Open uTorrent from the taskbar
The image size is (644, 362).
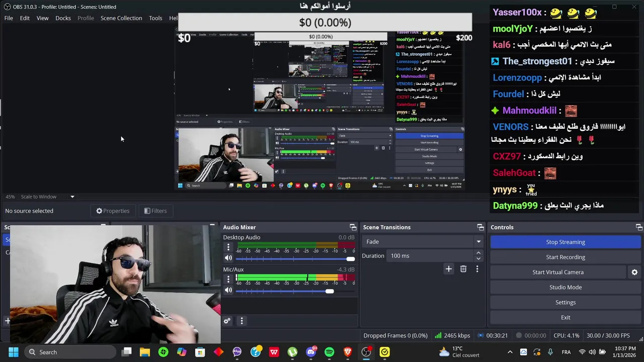point(292,352)
